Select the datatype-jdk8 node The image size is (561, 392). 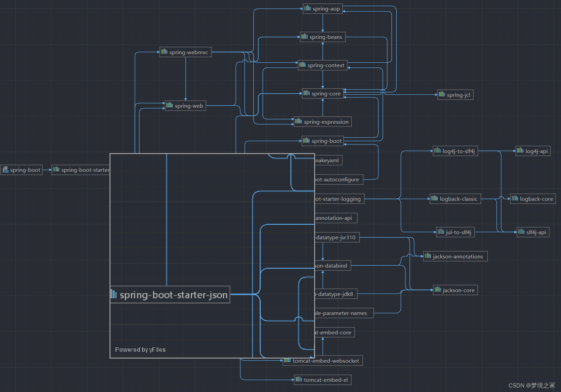coord(336,294)
